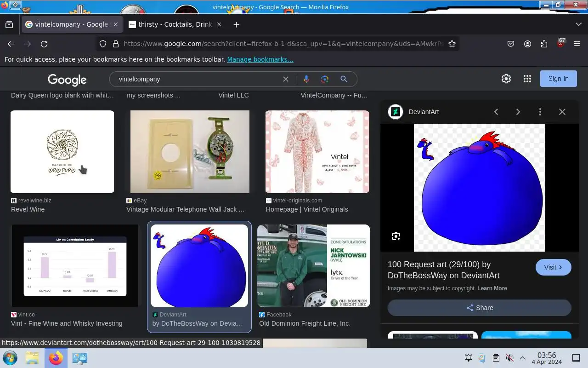Click the vintel-originals.com source text
Viewport: 588px width, 368px height.
[297, 201]
